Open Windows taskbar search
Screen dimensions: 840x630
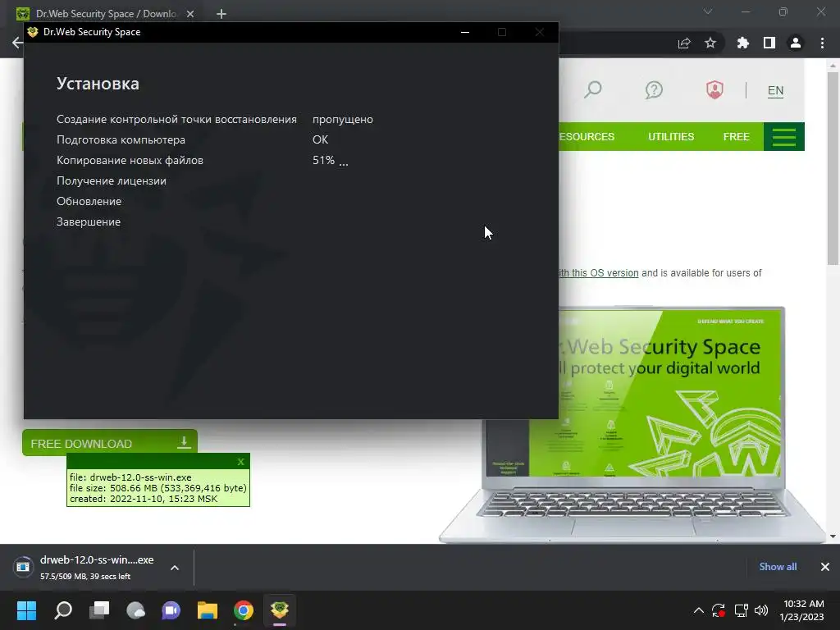[x=63, y=610]
